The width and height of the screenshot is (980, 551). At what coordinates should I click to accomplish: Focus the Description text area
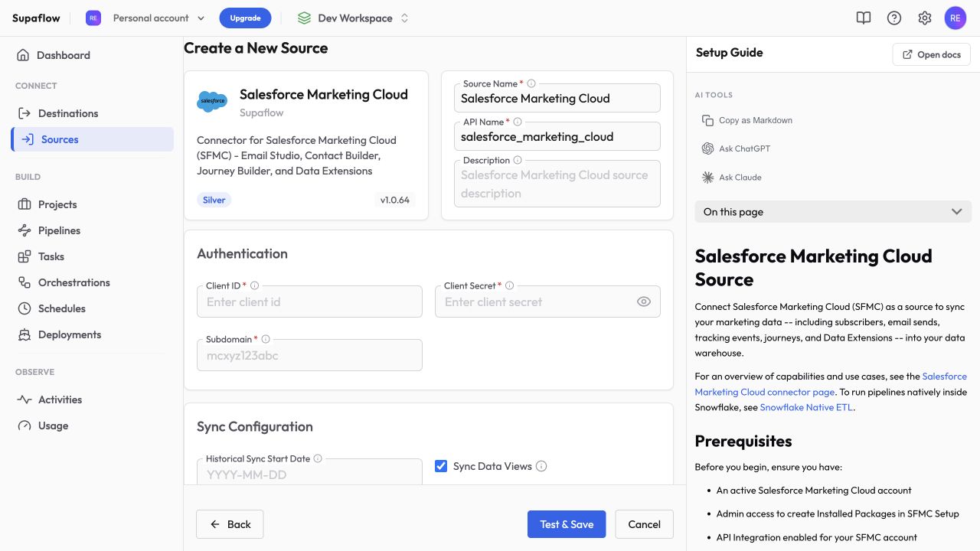557,184
